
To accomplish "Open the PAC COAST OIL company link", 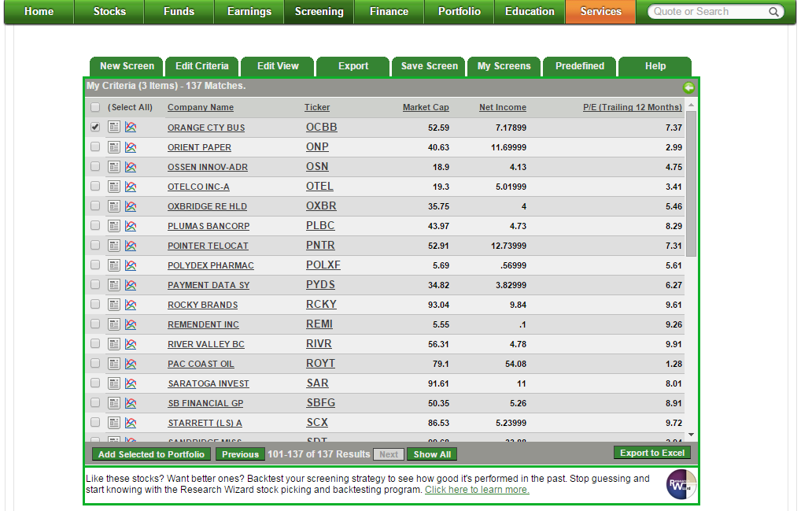I will pyautogui.click(x=201, y=364).
